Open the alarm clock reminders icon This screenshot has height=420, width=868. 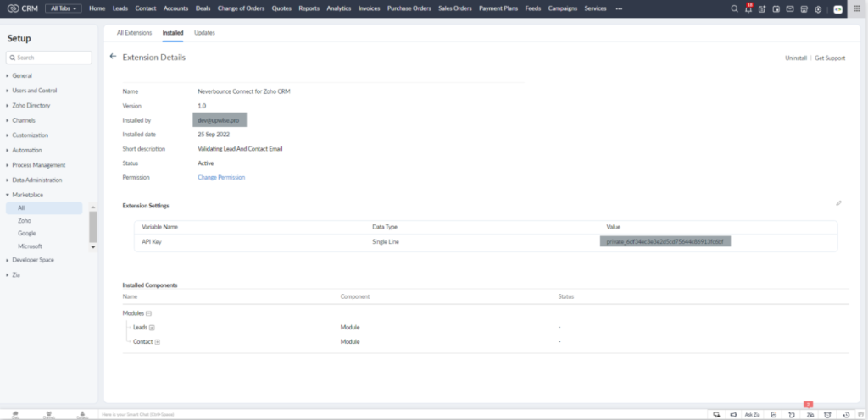pos(827,414)
